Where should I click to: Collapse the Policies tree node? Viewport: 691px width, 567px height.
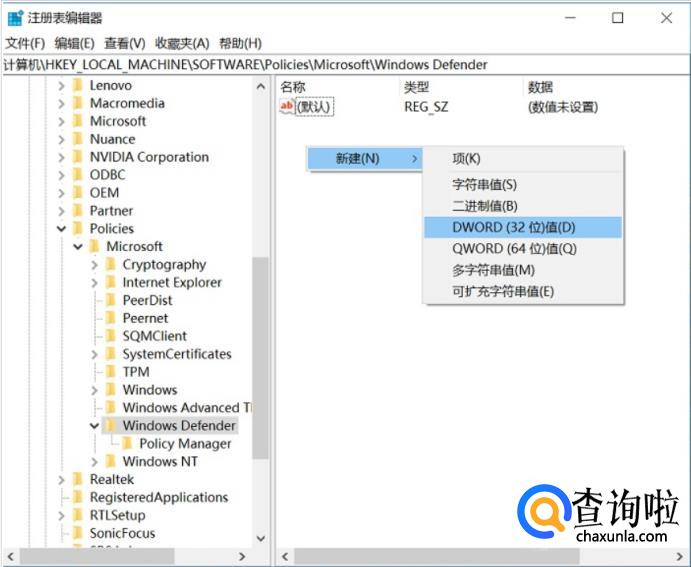pyautogui.click(x=61, y=229)
